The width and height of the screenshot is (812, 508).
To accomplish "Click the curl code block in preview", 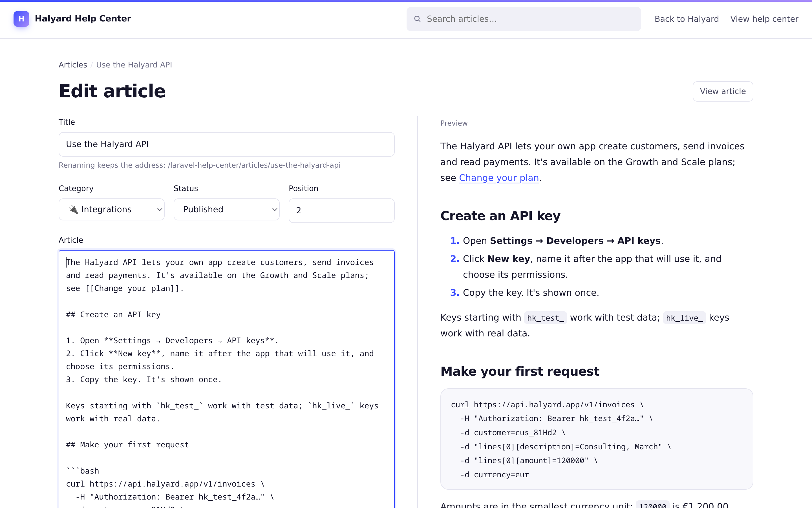I will 597,439.
